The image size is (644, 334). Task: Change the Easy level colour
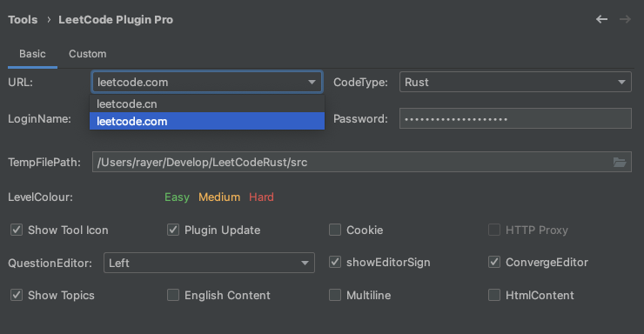[x=177, y=197]
